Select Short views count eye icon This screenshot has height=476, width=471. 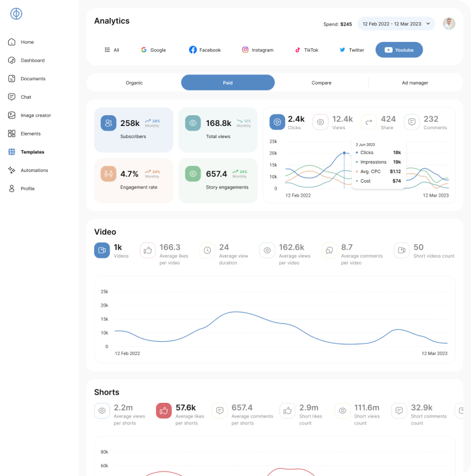click(342, 410)
